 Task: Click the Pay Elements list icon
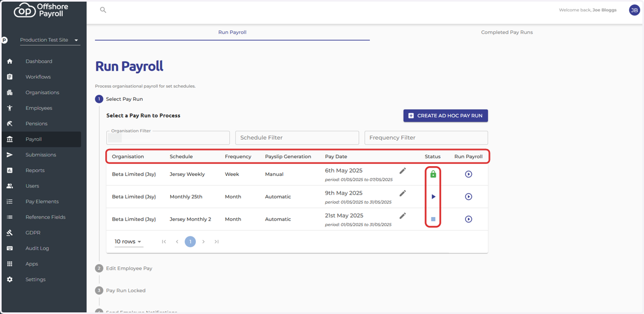tap(10, 201)
